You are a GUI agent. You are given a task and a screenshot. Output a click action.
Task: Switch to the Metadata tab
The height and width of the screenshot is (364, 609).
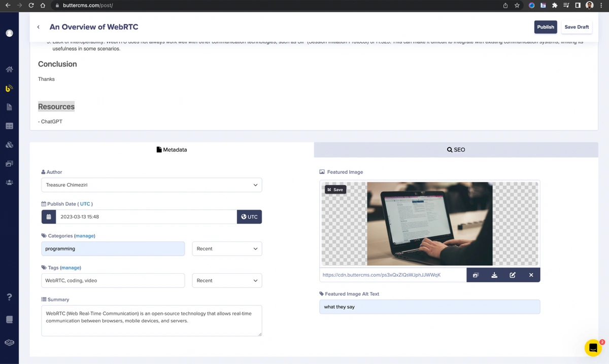point(172,150)
